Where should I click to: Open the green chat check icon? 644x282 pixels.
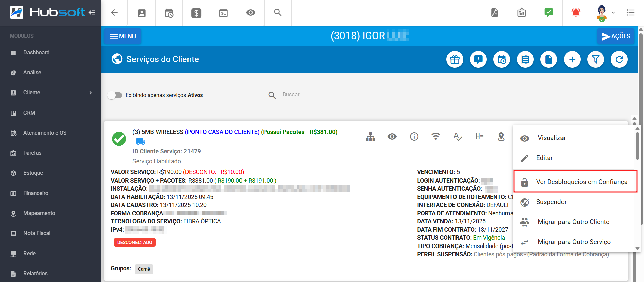pyautogui.click(x=549, y=13)
